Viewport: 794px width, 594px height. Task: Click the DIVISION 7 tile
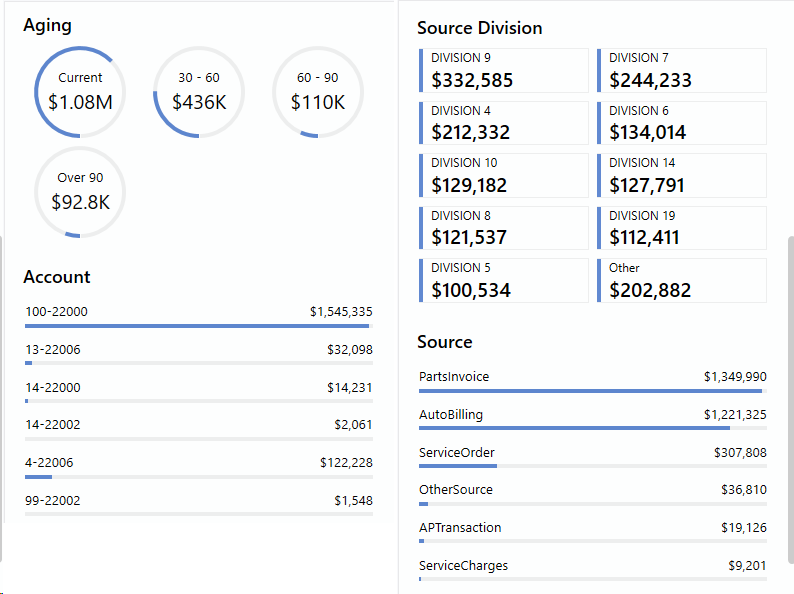click(683, 70)
